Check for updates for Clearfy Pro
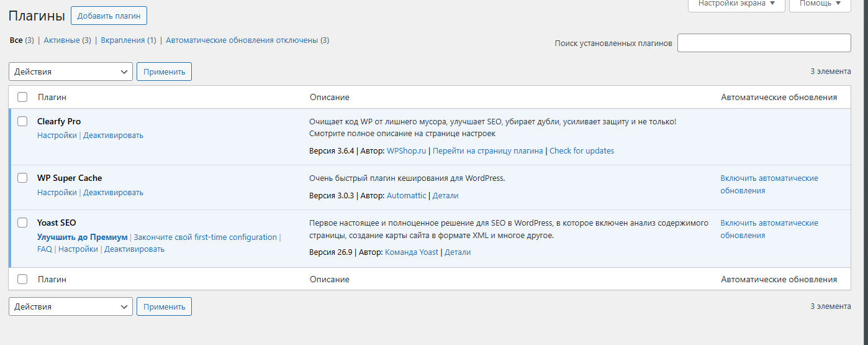The height and width of the screenshot is (345, 868). (x=582, y=151)
